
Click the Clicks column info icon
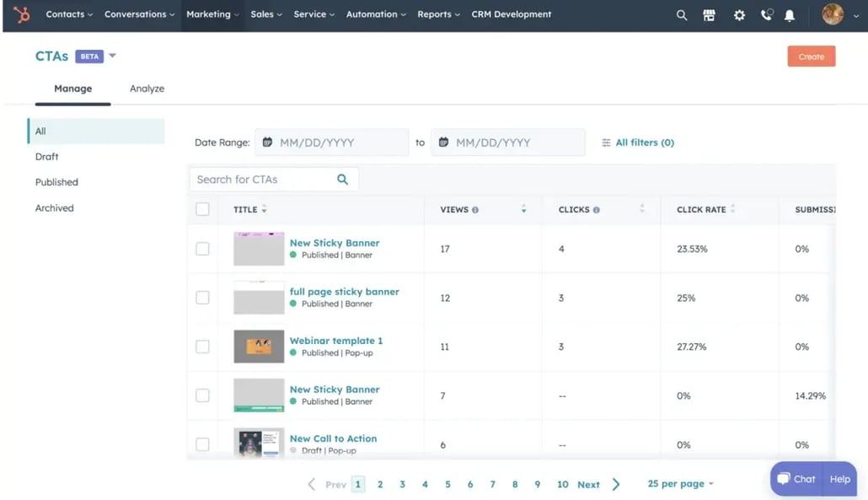coord(597,210)
